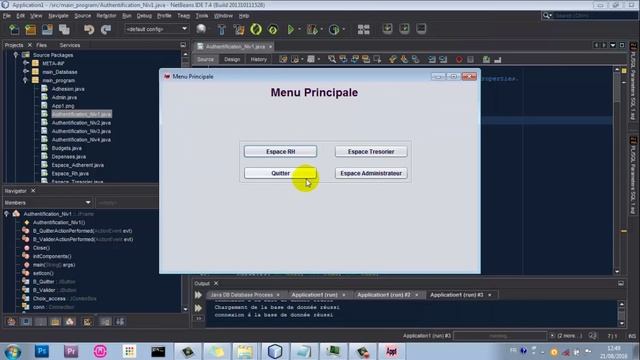Open command prompt from taskbar
The width and height of the screenshot is (640, 360).
(x=158, y=351)
